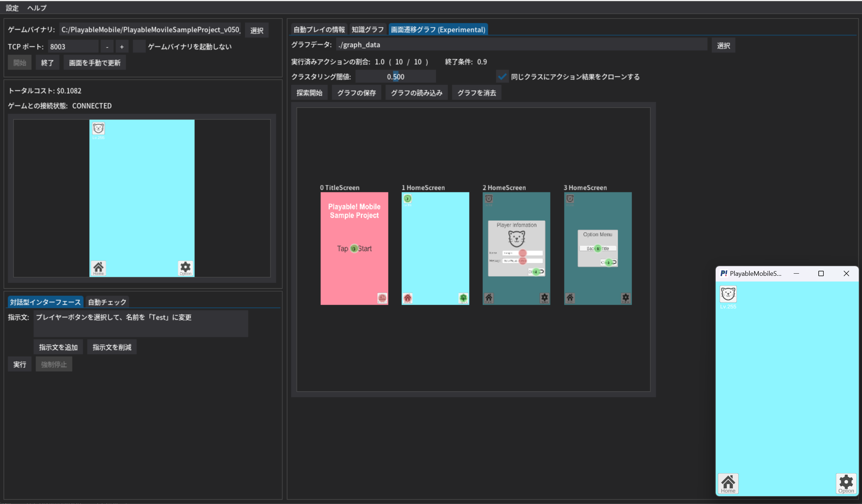Click green option marker in 1 HomeScreen node
The image size is (862, 504).
(463, 298)
